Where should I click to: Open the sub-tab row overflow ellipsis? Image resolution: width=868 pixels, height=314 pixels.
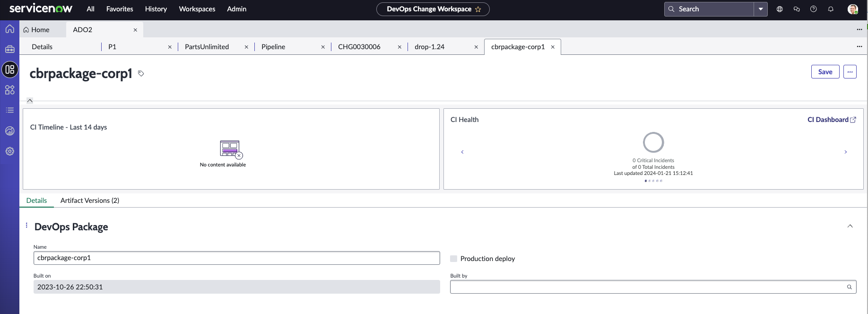click(859, 46)
